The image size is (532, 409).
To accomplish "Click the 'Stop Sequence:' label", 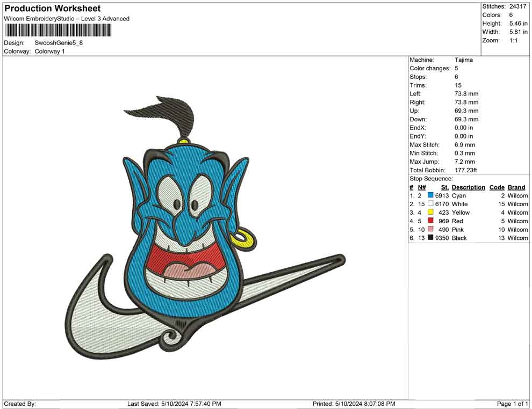I will click(x=431, y=179).
